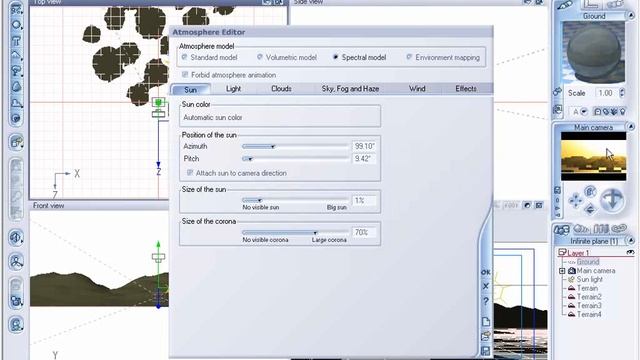Open help via the question mark icon
The image size is (640, 360).
485,302
